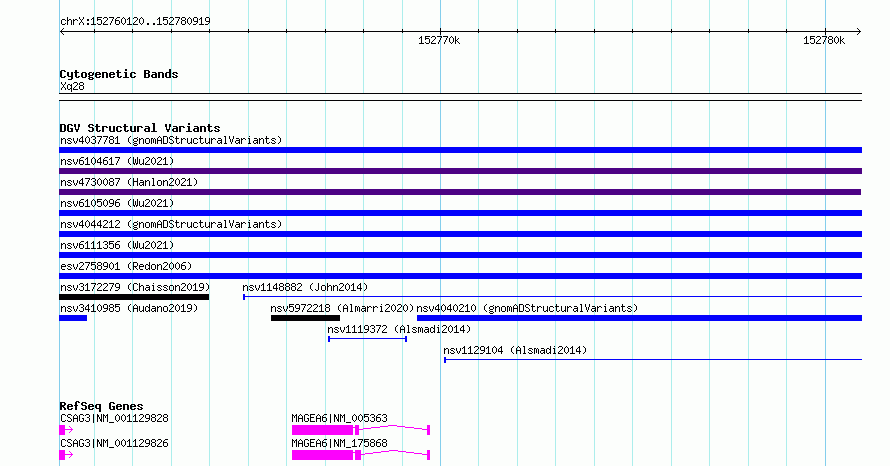The height and width of the screenshot is (466, 890).
Task: Click the thin span of nsv1119372
Action: coord(367,339)
